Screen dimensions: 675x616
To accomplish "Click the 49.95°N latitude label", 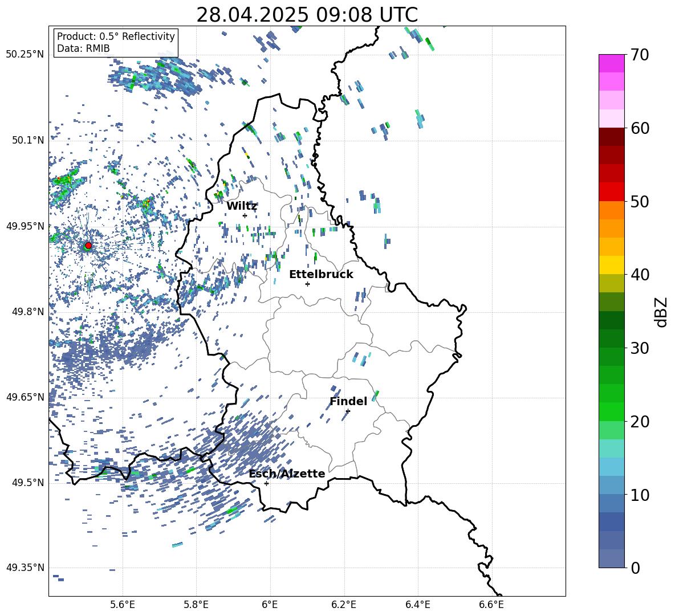I will click(x=25, y=226).
